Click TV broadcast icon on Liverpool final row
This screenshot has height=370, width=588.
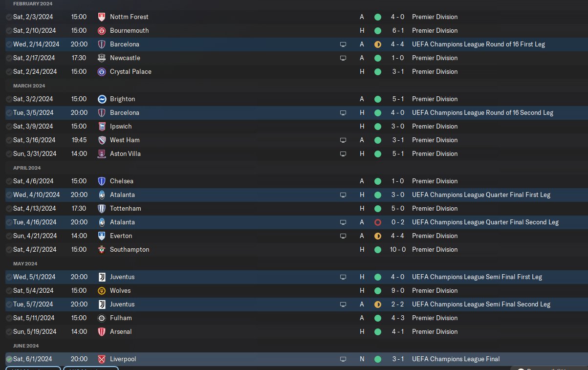click(x=343, y=359)
